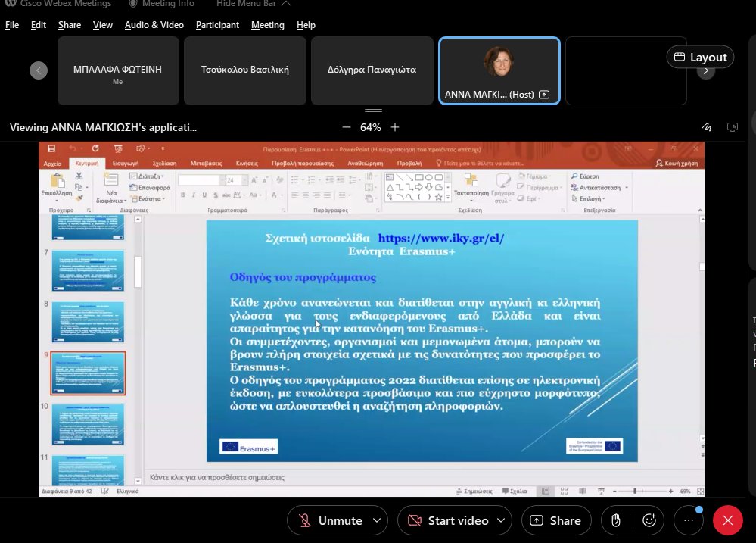Open the Meeting menu
Image resolution: width=756 pixels, height=543 pixels.
(x=267, y=25)
